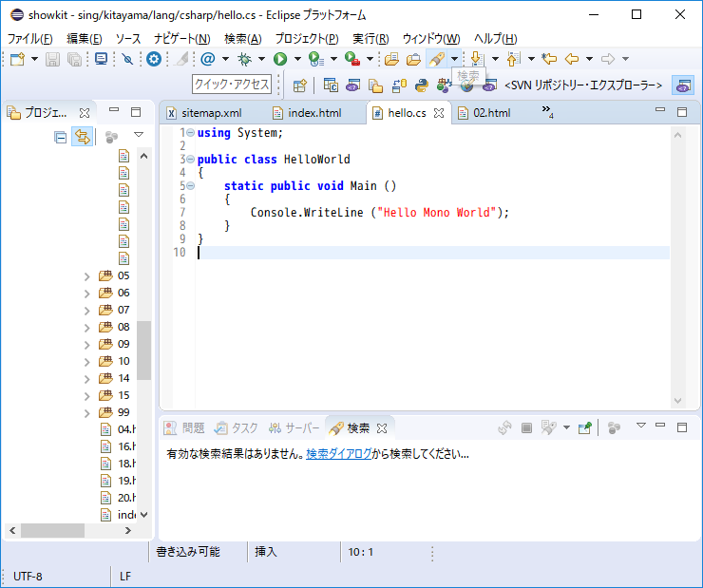Maximize the editor area
This screenshot has height=588, width=703.
point(682,112)
